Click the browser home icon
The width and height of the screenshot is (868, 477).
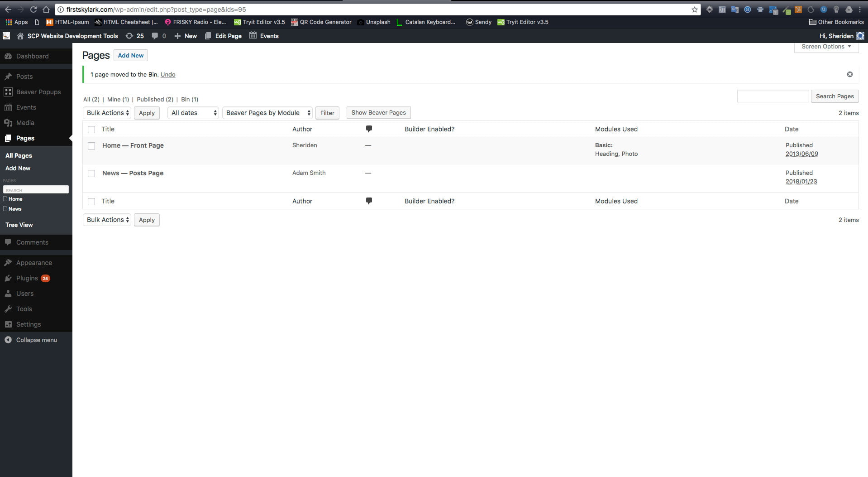click(x=46, y=9)
